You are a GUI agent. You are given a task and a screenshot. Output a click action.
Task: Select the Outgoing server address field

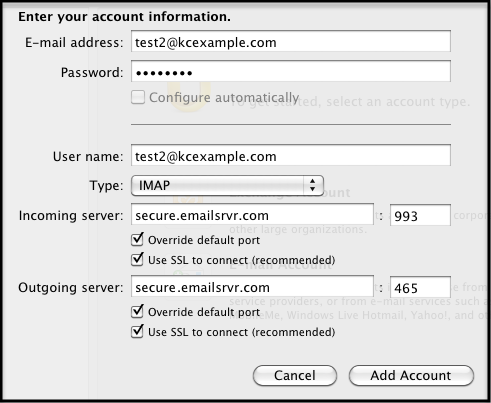click(x=252, y=286)
